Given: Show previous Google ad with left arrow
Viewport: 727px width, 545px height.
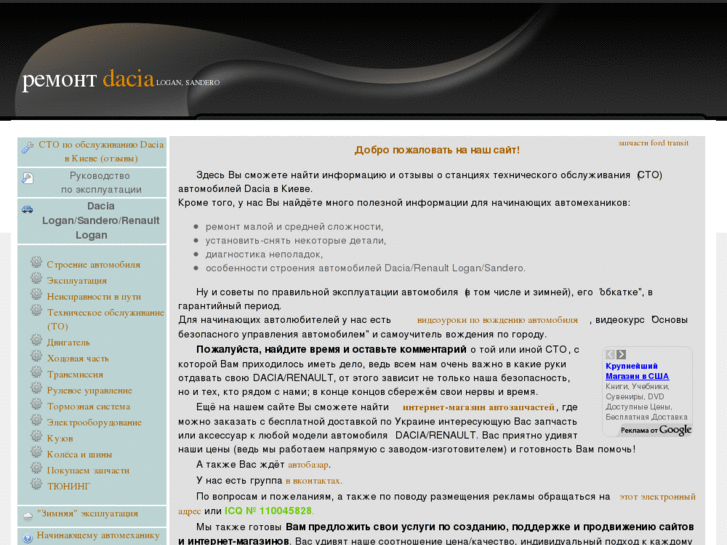Looking at the screenshot, I should [610, 354].
